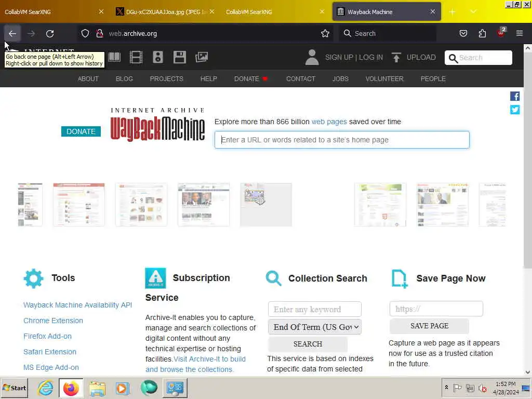The height and width of the screenshot is (399, 532).
Task: Open the PROJECTS menu item
Action: point(167,79)
